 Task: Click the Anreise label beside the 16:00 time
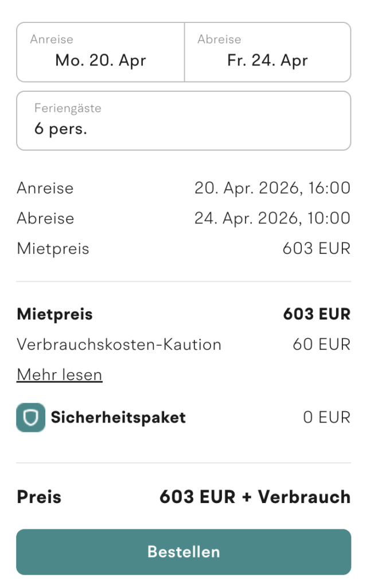pos(45,188)
